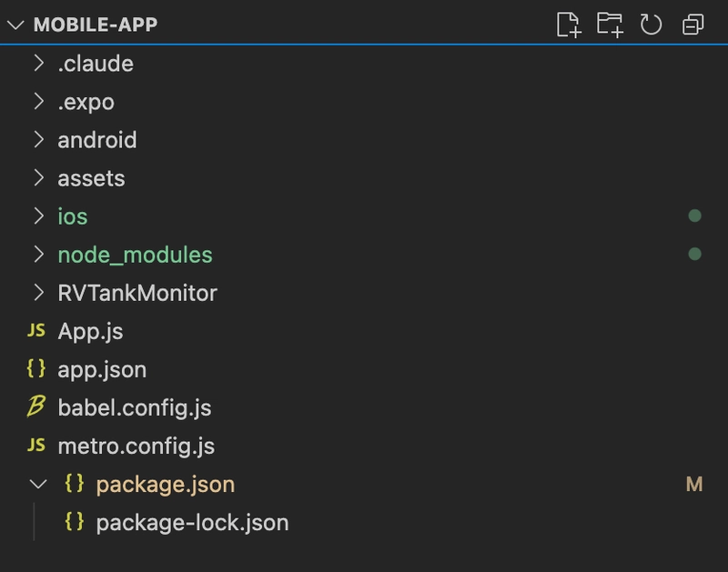
Task: Collapse the MOBILE-APP root section
Action: pyautogui.click(x=15, y=25)
